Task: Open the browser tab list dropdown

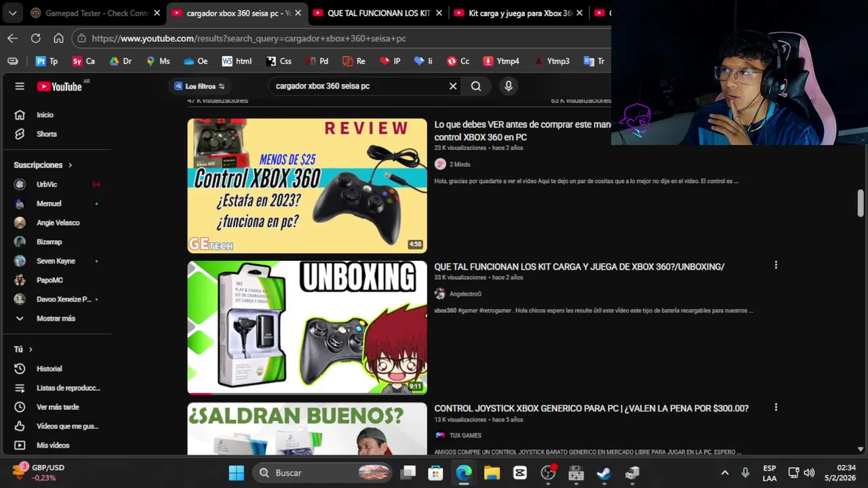Action: click(12, 13)
